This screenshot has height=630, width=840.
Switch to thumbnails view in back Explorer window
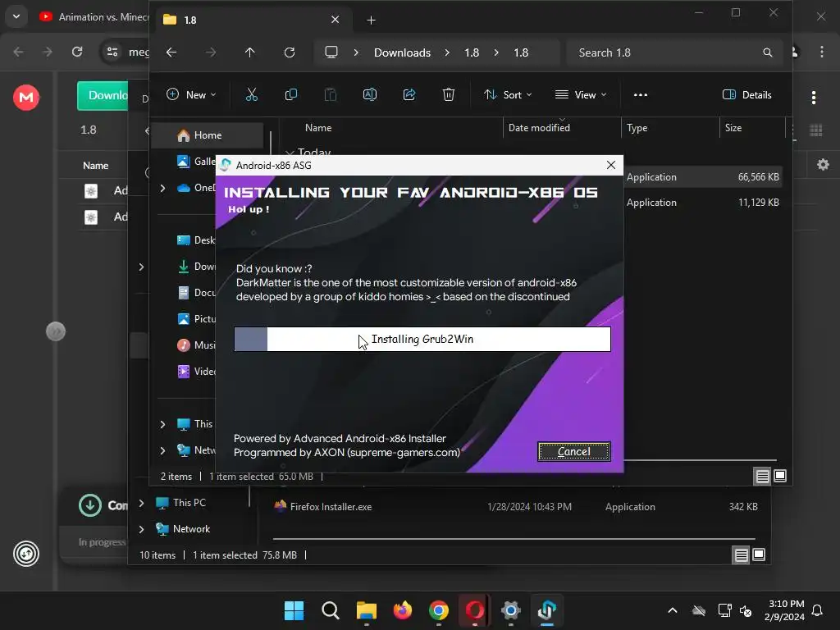tap(759, 555)
